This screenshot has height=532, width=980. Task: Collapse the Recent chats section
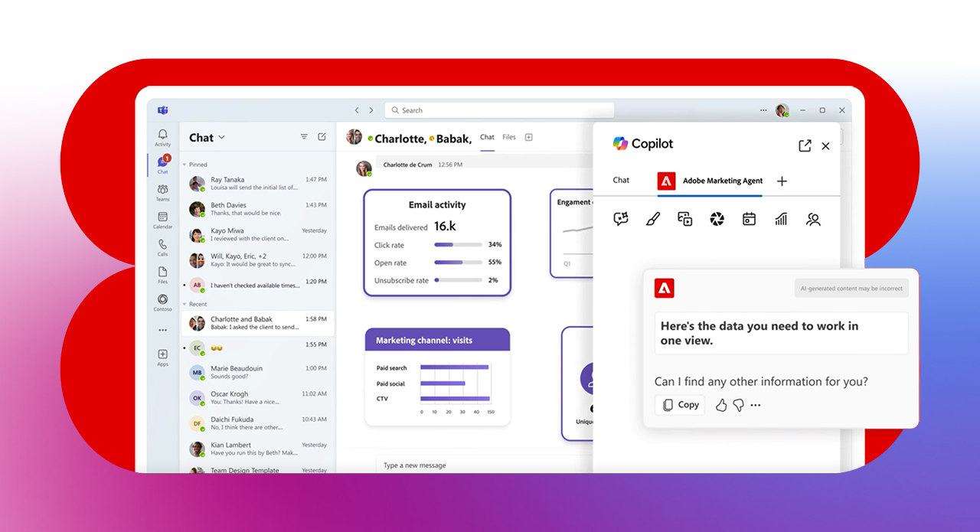(185, 304)
